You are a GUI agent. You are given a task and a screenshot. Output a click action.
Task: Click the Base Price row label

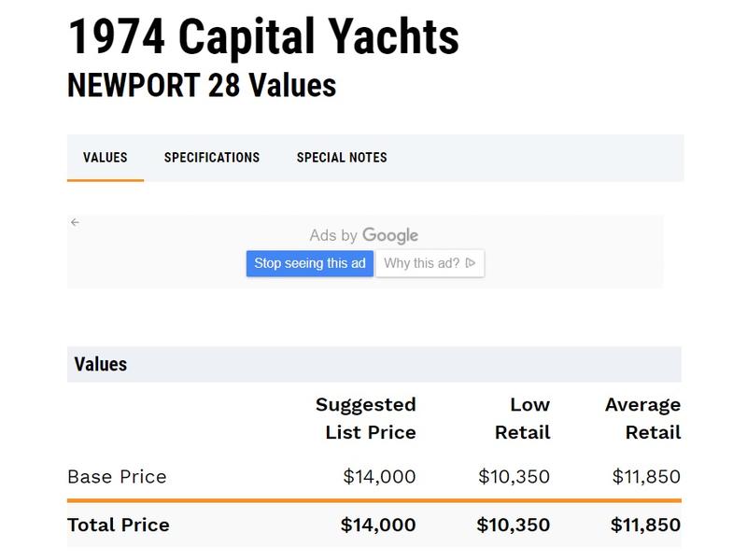coord(118,477)
